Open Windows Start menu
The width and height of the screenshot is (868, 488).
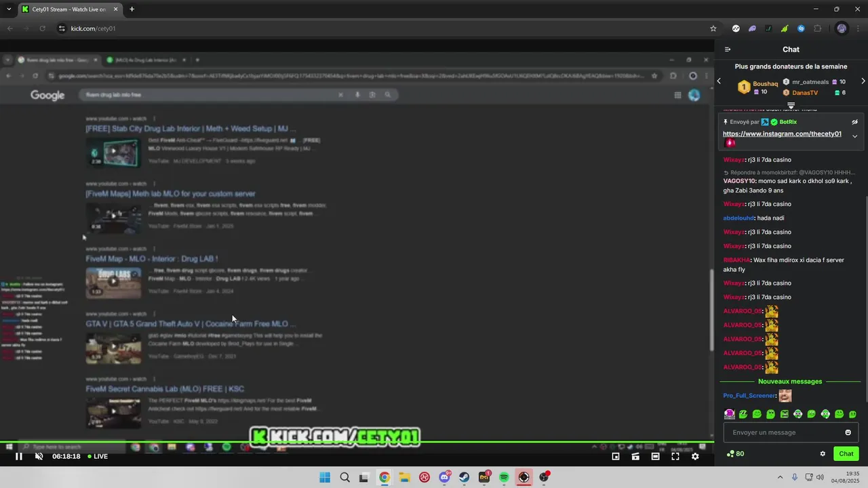[x=325, y=477]
